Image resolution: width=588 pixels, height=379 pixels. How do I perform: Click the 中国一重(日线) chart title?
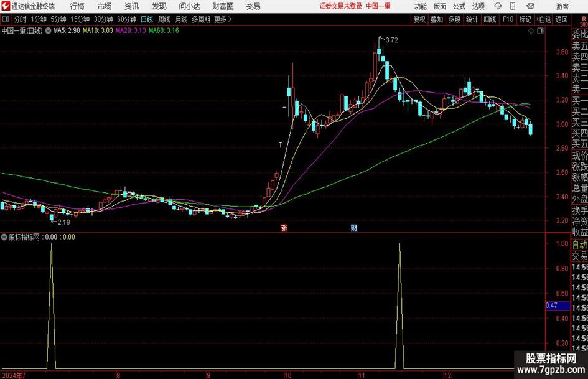[x=22, y=30]
